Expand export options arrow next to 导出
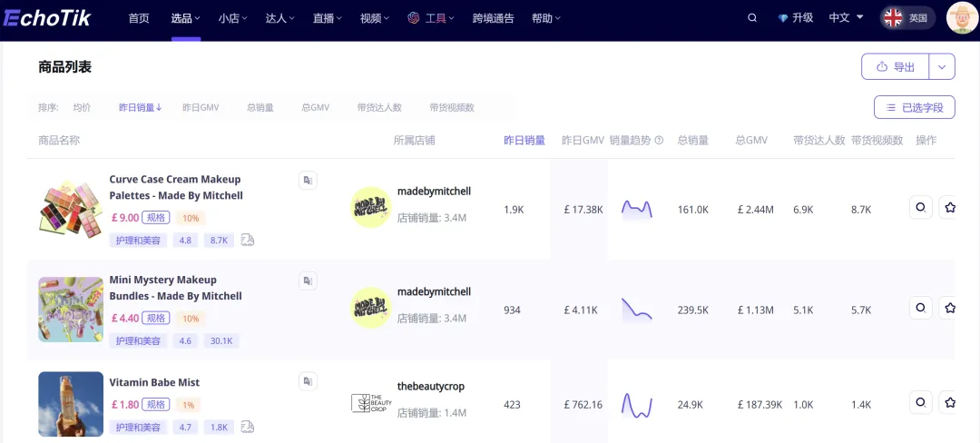The height and width of the screenshot is (443, 980). [x=942, y=67]
